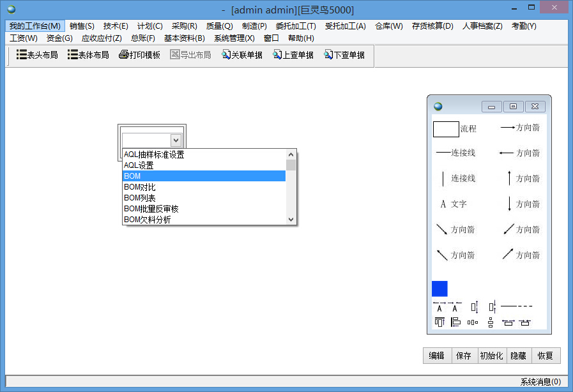
Task: Open the 系统管理(X) menu
Action: click(234, 38)
